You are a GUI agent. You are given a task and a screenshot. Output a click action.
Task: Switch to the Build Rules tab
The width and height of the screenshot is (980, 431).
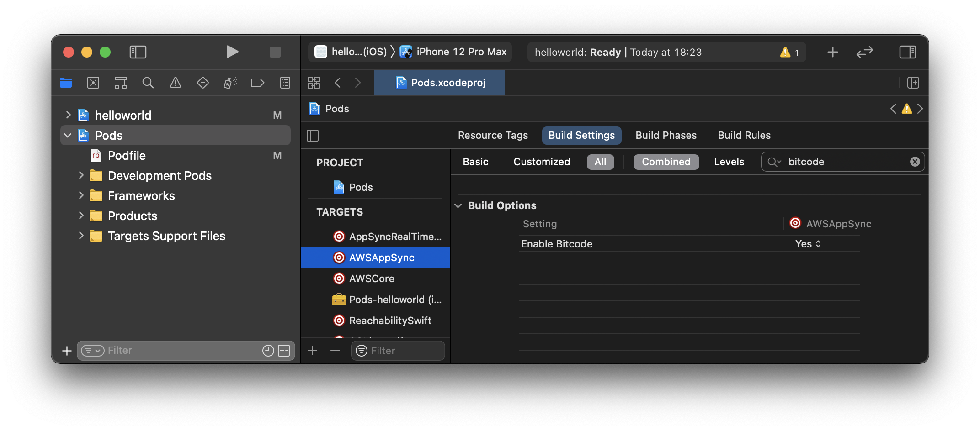[x=744, y=135]
